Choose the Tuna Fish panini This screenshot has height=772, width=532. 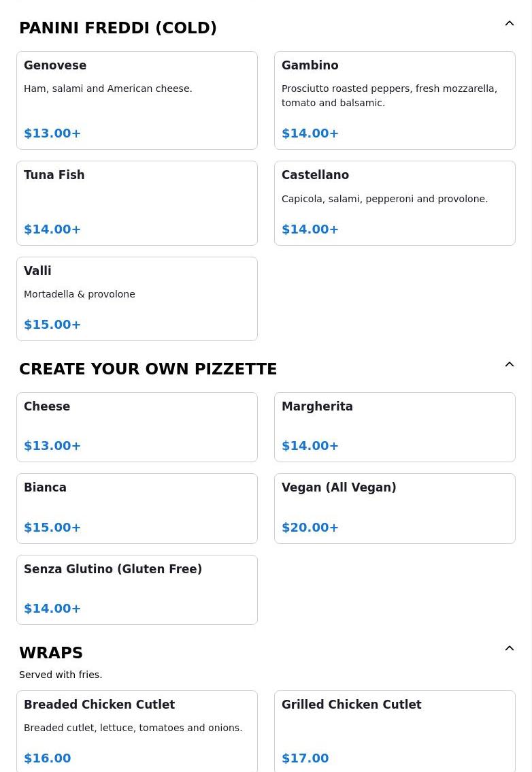pos(137,204)
